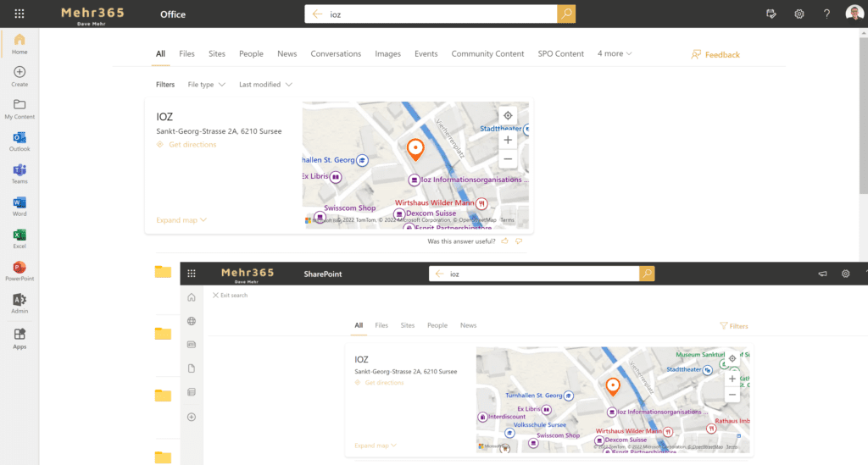Select SPO Content tab
This screenshot has width=868, height=465.
[x=560, y=53]
